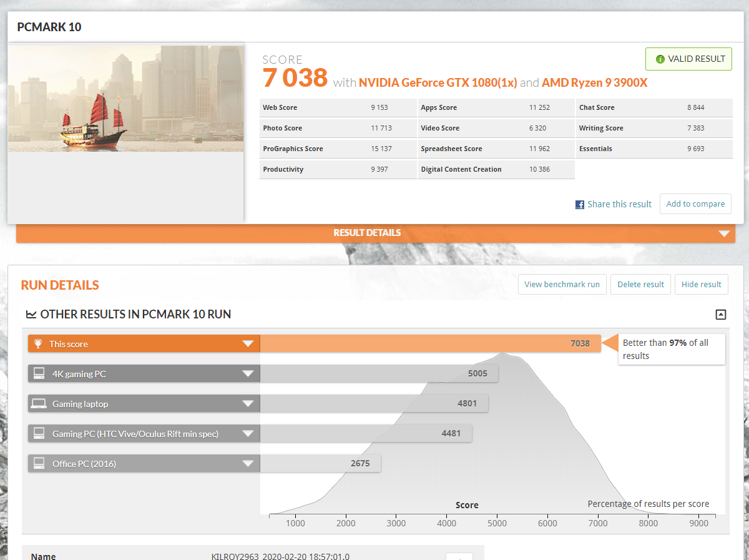
Task: Expand the 4K gaming PC dropdown arrow
Action: [x=248, y=373]
